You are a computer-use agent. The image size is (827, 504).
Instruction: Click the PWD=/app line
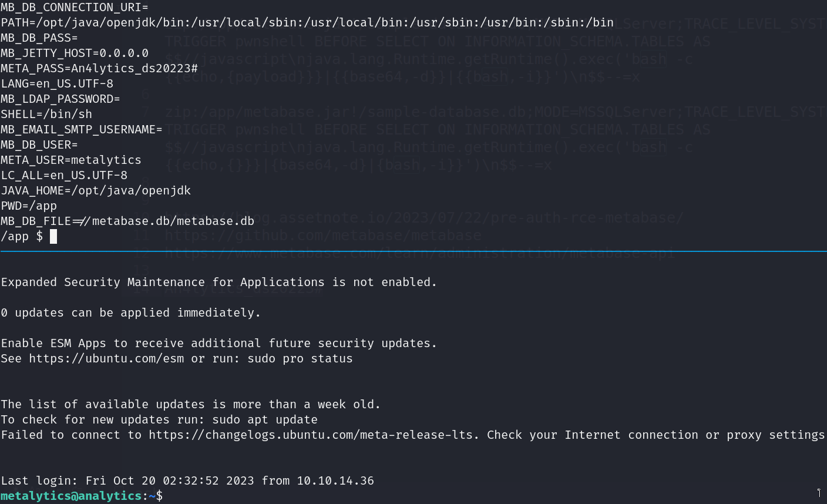click(x=29, y=206)
